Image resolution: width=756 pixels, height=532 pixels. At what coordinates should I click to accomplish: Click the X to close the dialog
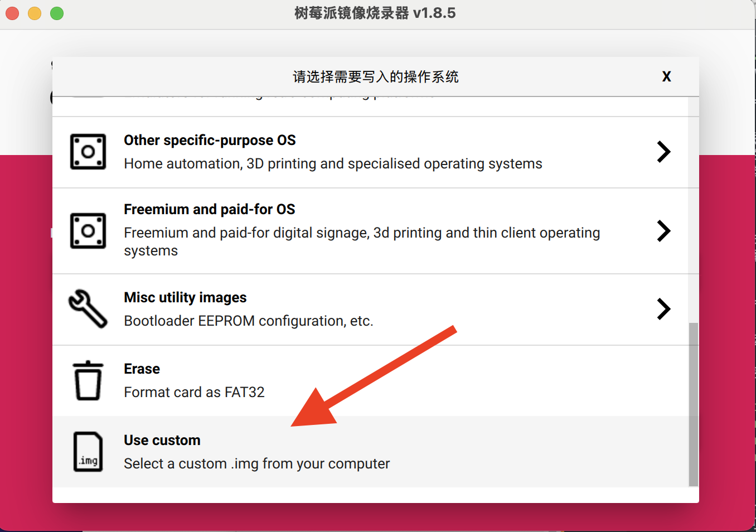click(666, 76)
